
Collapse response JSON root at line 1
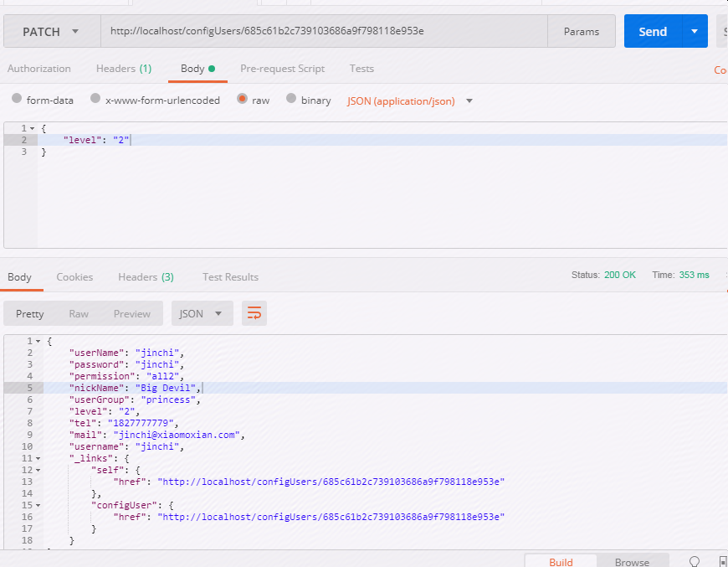pos(38,341)
